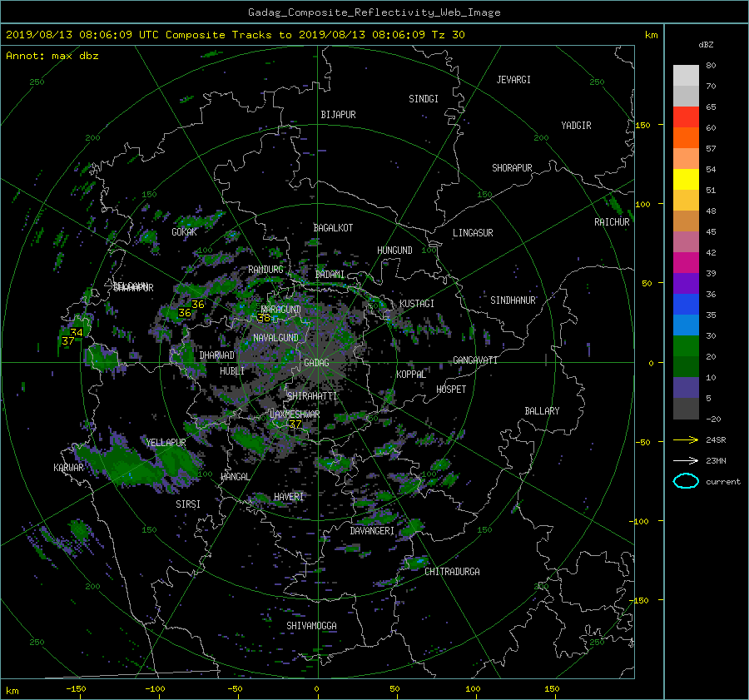Click the 'DAVANGERI' city label

tap(372, 531)
